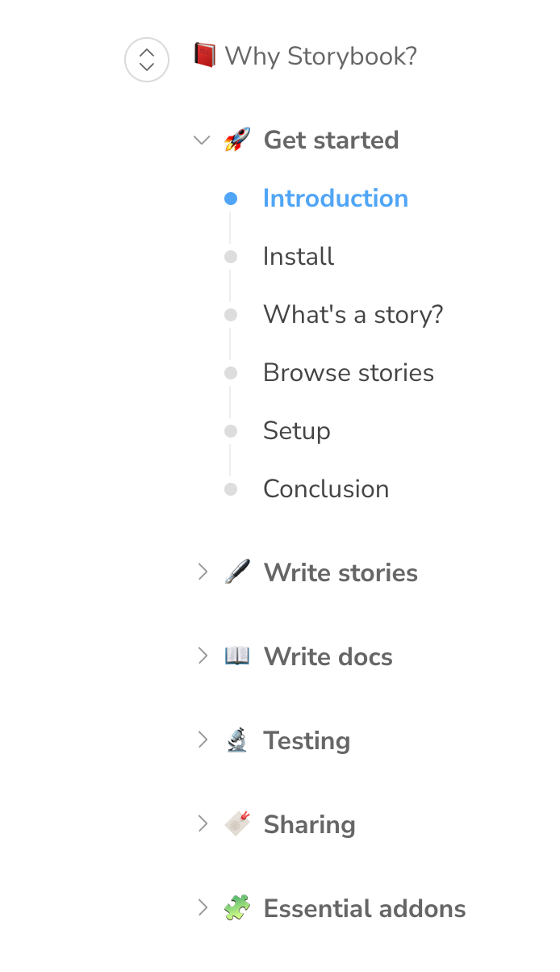
Task: Select the blue progress dot beside Introduction
Action: coord(230,197)
